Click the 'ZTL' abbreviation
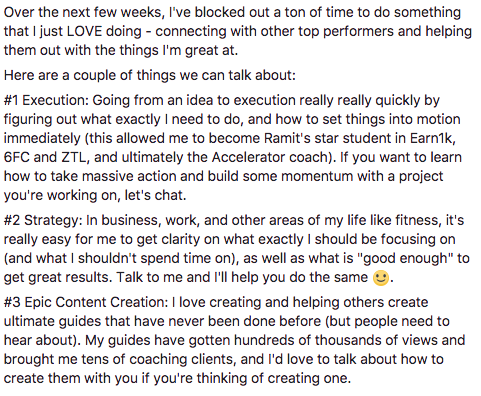Screen dimensions: 481x396 pos(75,157)
